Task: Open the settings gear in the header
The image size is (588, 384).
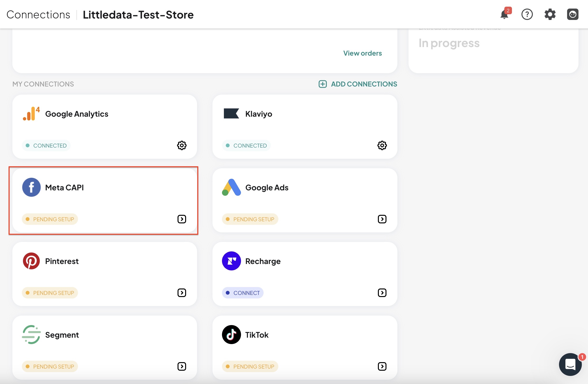Action: point(550,14)
